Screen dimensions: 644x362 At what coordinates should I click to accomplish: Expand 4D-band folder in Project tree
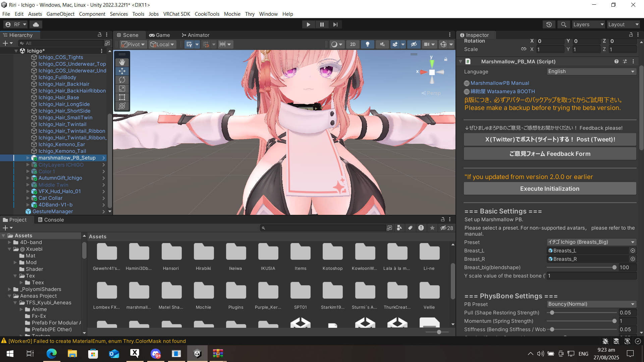[x=10, y=242]
